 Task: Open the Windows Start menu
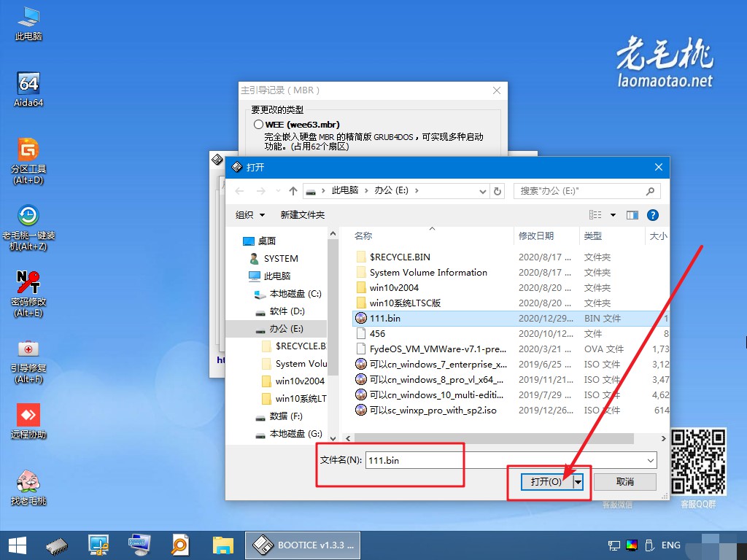18,545
